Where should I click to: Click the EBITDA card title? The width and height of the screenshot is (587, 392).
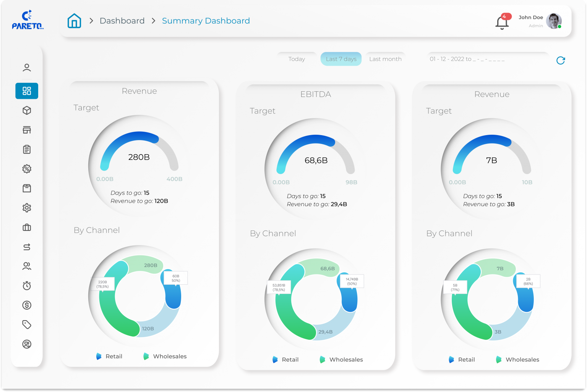tap(316, 94)
